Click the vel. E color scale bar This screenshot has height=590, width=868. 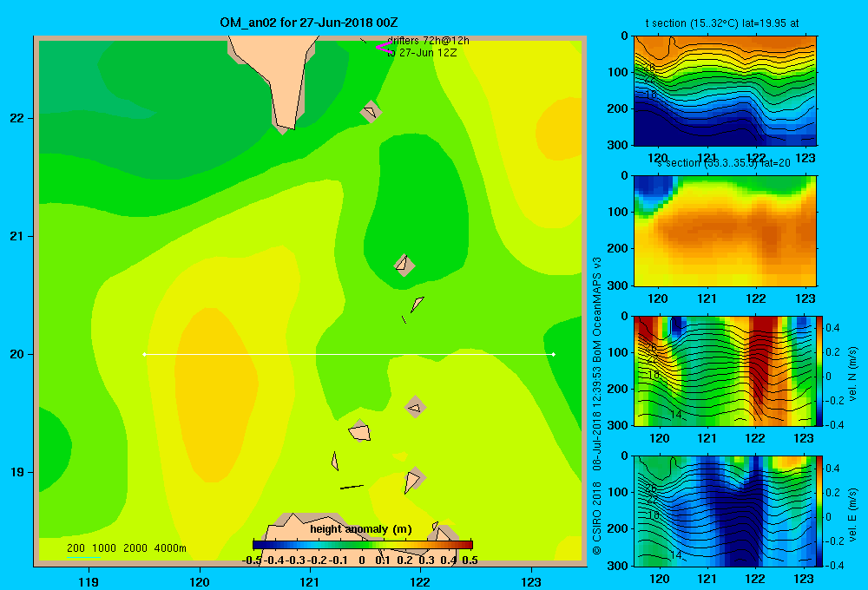click(x=820, y=511)
